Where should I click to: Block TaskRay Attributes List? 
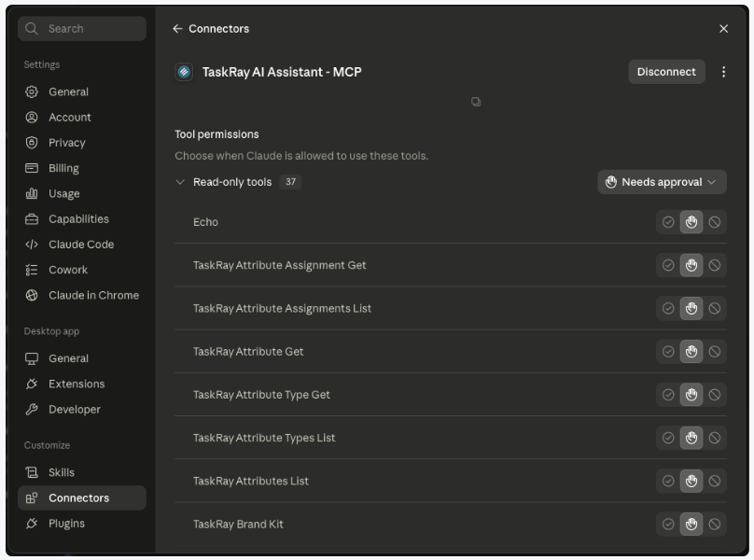pos(714,481)
